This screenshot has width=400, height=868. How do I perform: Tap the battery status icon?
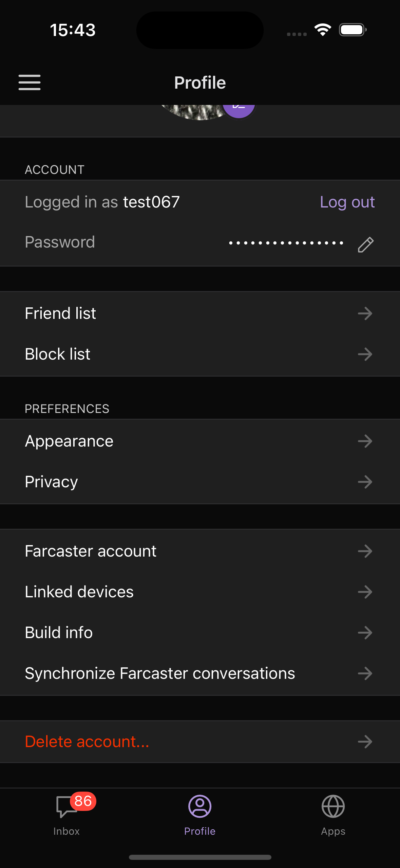pos(353,30)
